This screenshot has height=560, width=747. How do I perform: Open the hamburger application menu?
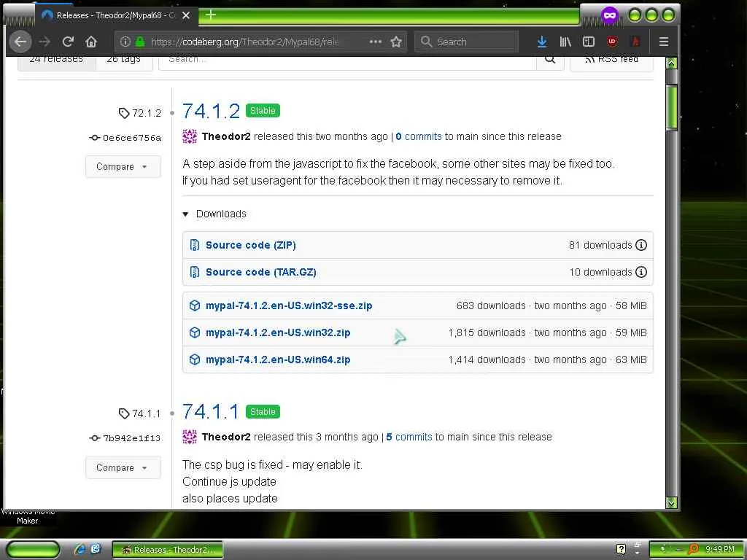pyautogui.click(x=664, y=42)
